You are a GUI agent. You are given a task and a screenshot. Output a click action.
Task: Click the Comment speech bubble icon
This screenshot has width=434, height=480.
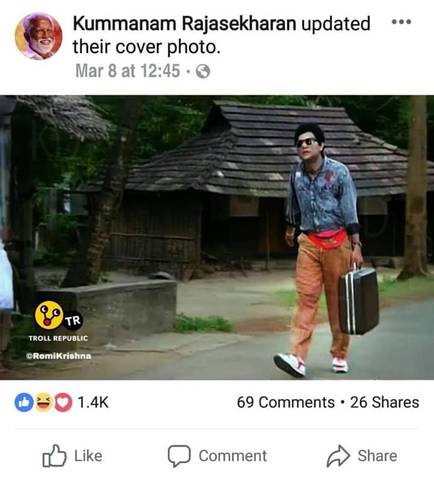pos(179,456)
